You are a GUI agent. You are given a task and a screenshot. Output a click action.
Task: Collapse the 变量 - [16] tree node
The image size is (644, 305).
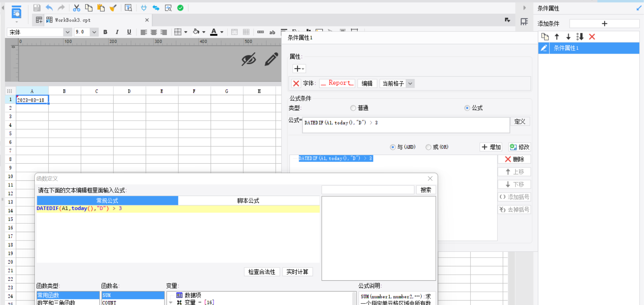(x=171, y=302)
